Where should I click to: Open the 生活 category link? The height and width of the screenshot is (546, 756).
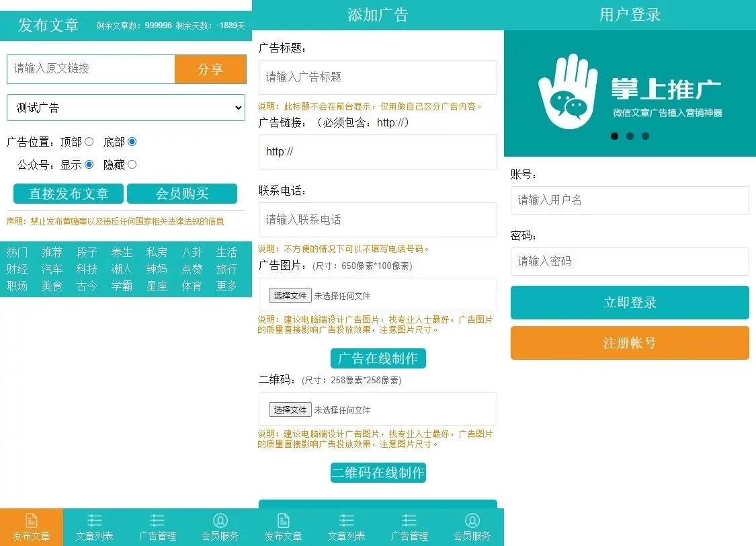tap(226, 252)
